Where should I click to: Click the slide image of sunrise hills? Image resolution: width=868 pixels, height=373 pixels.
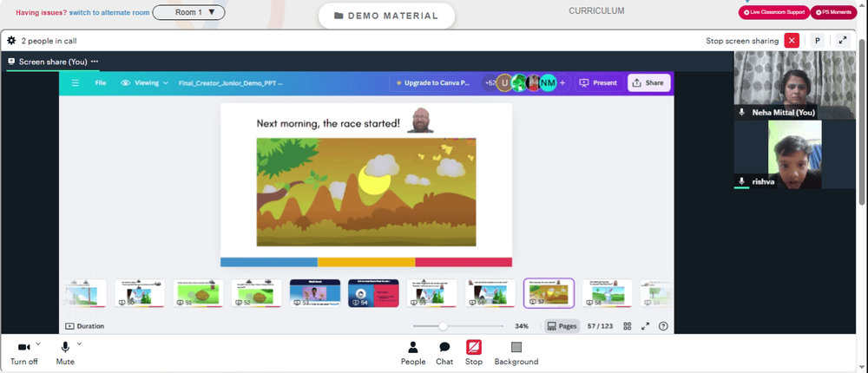pyautogui.click(x=366, y=192)
